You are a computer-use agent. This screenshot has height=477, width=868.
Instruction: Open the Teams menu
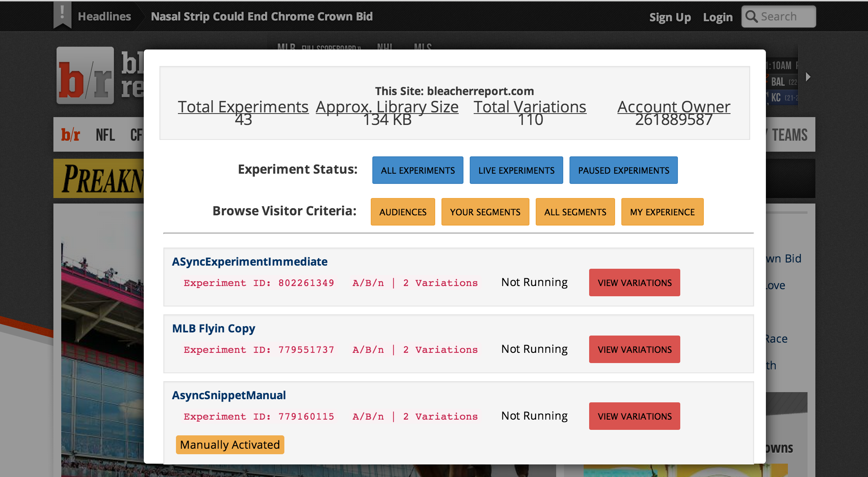789,135
